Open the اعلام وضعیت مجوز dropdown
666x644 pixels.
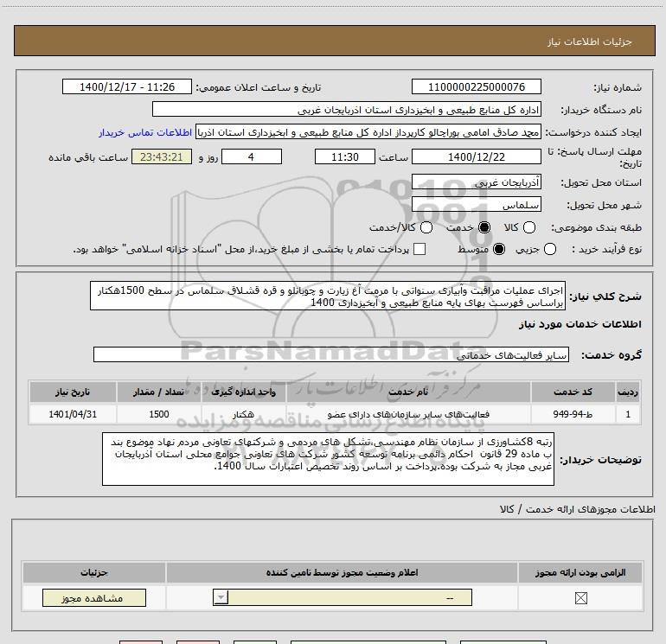(x=343, y=597)
